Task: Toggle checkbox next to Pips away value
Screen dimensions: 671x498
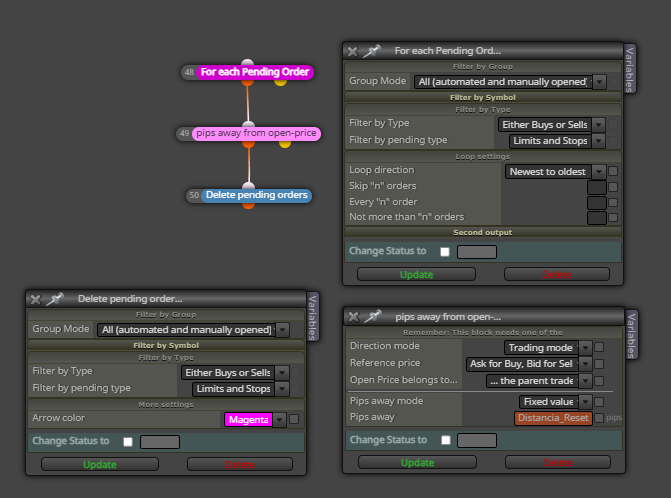Action: tap(599, 418)
